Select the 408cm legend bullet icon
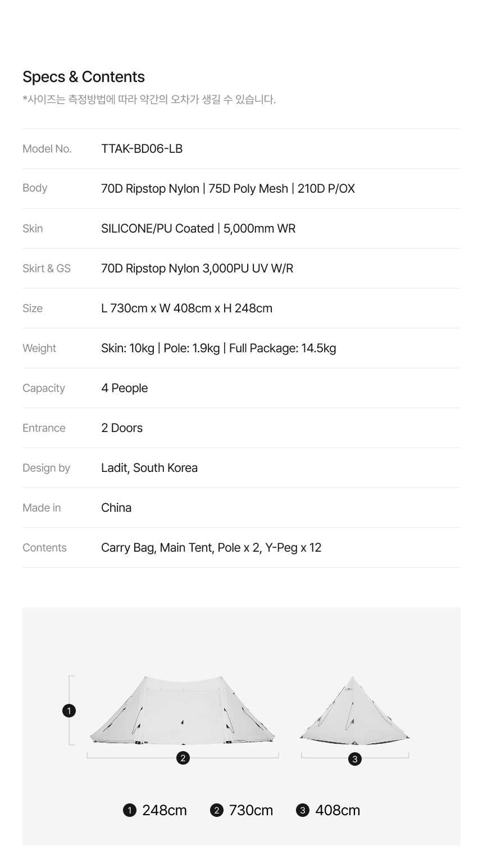The image size is (483, 868). (x=303, y=810)
